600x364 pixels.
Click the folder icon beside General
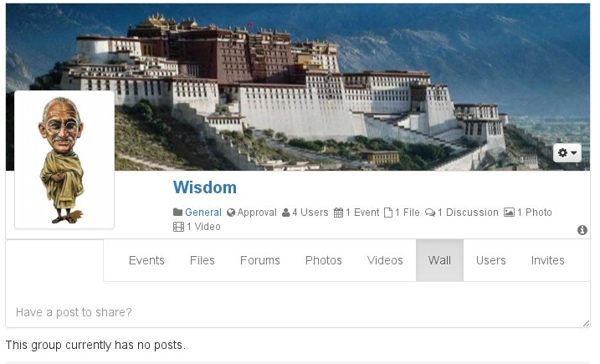(x=177, y=213)
